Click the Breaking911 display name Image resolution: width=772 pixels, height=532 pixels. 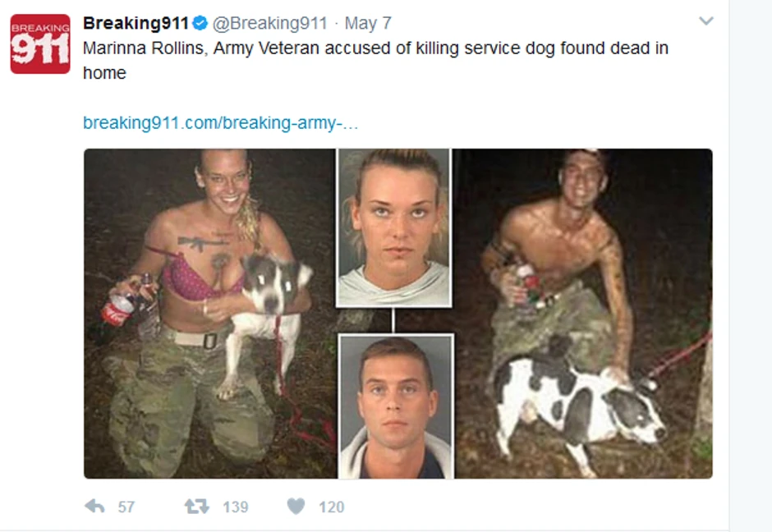136,23
